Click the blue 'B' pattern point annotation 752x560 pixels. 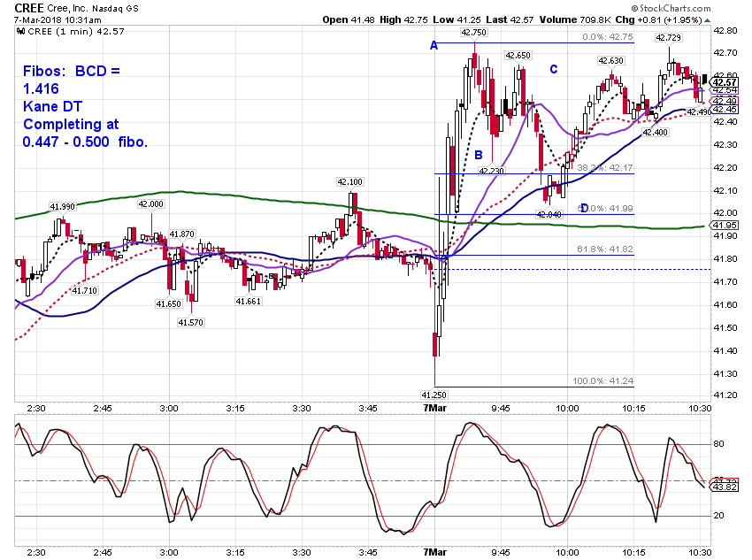tap(478, 156)
